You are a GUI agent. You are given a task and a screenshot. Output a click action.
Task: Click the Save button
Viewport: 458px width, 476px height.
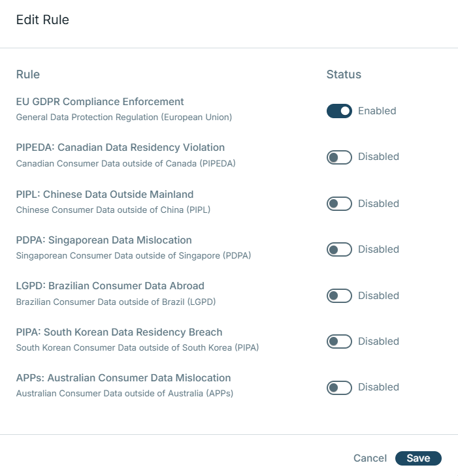click(x=418, y=458)
